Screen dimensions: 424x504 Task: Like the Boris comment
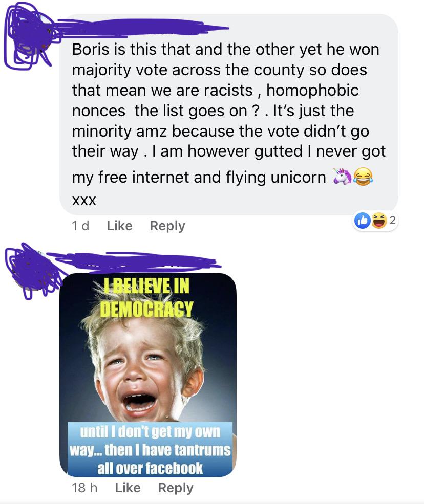coord(119,226)
